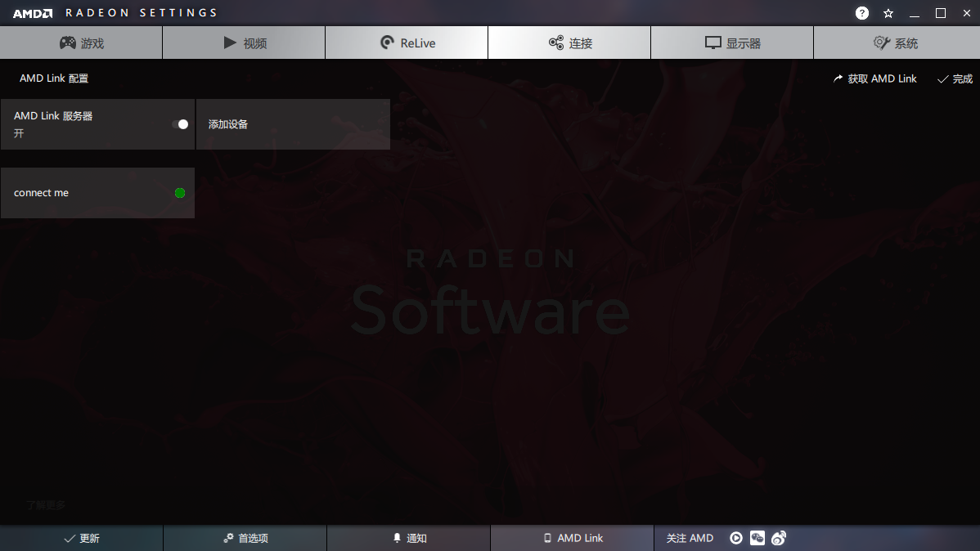The image size is (980, 551).
Task: Toggle the AMD Link 服务器 switch
Action: [180, 124]
